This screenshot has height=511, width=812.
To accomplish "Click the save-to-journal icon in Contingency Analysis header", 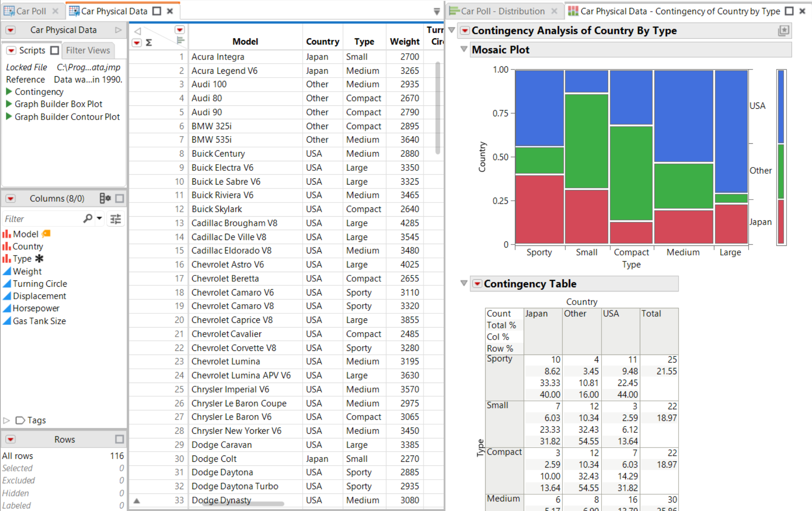I will click(784, 30).
